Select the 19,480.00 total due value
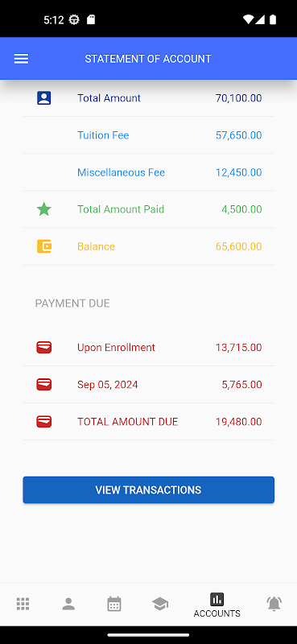The width and height of the screenshot is (297, 644). 239,422
